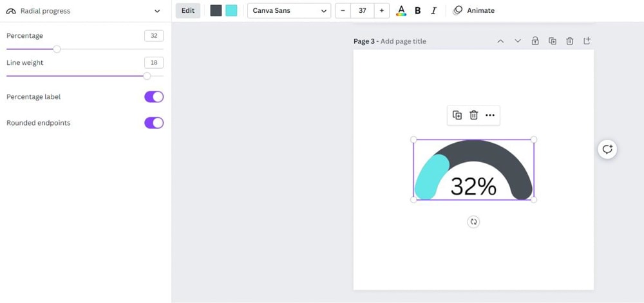Click the Percentage value field showing 32
Viewport: 644px width, 303px height.
pyautogui.click(x=154, y=35)
